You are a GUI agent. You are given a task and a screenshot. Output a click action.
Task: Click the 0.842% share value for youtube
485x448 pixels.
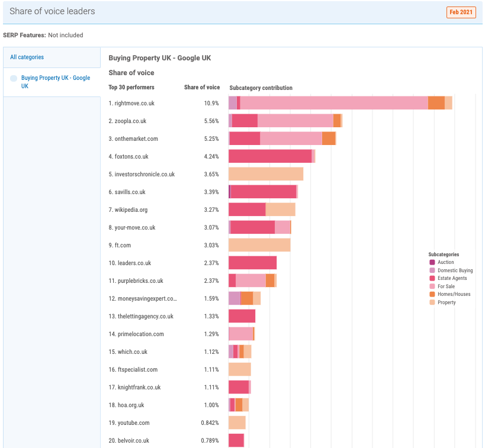click(210, 423)
